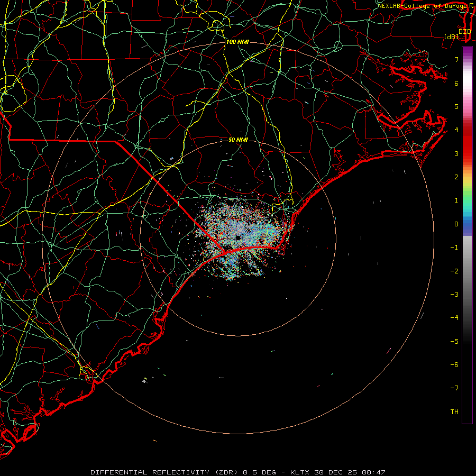Click the '2' value on the color scale
This screenshot has height=476, width=476.
point(456,177)
